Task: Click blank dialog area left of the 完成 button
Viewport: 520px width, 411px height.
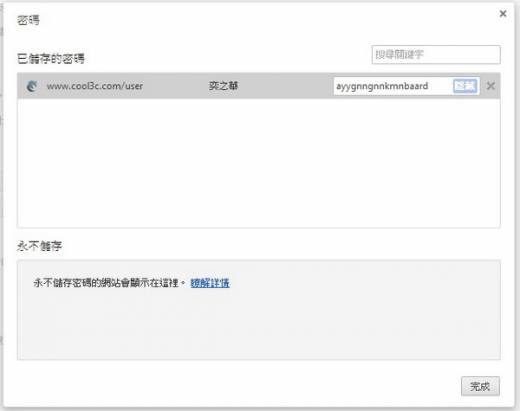Action: pos(233,386)
